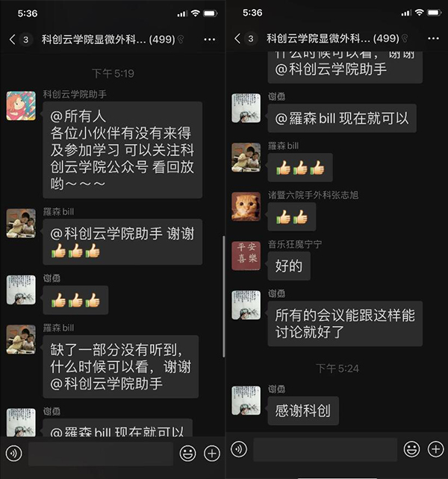
Task: Tap the 好的 message bubble
Action: (289, 266)
